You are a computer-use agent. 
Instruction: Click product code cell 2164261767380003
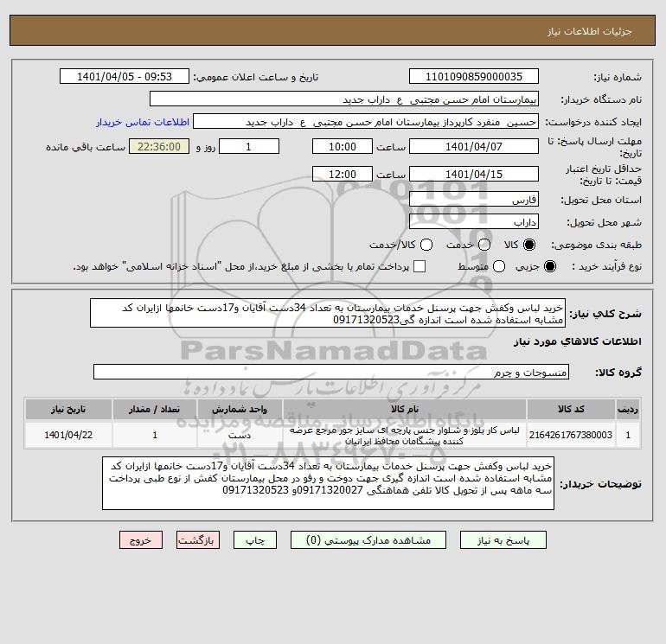[571, 435]
